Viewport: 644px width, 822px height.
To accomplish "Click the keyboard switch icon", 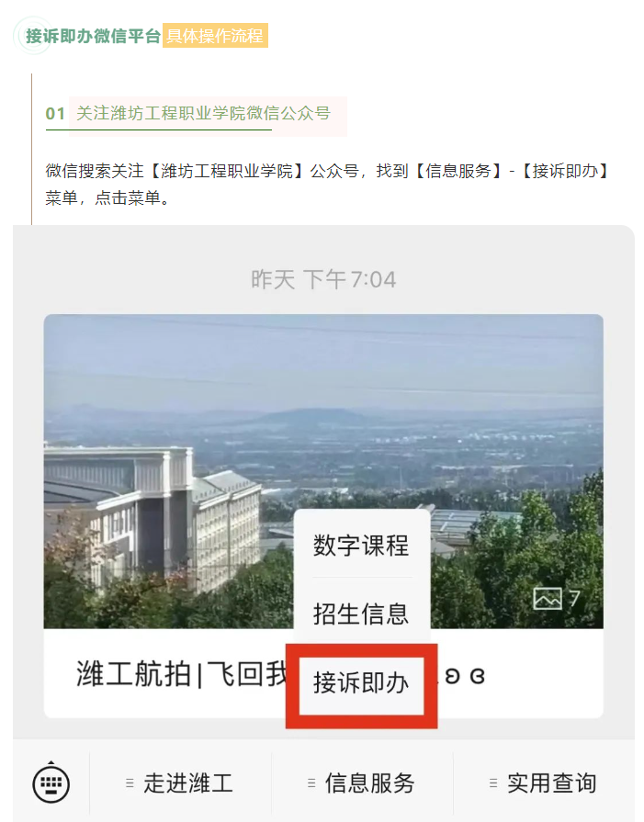I will (x=51, y=783).
